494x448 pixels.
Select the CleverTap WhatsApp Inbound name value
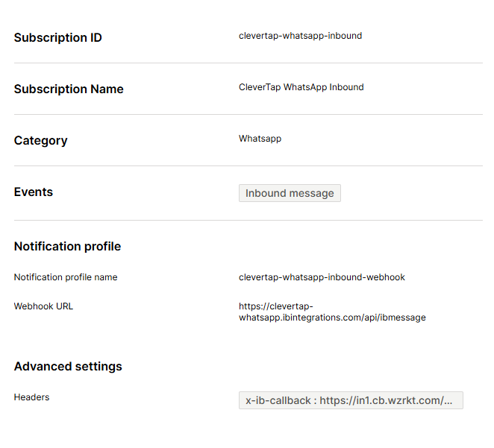[301, 87]
